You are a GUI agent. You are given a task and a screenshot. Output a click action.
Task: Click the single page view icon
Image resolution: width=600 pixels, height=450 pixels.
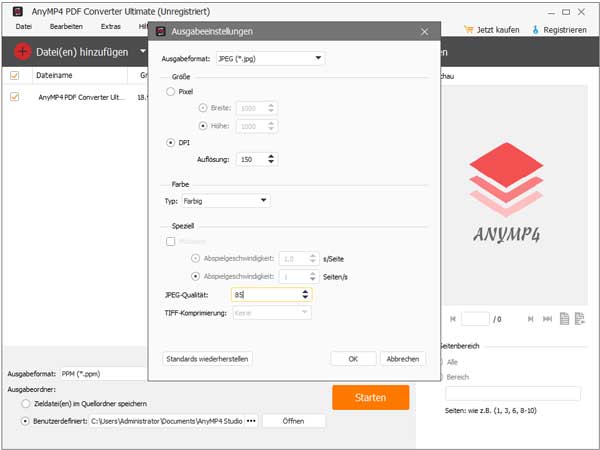pos(564,318)
